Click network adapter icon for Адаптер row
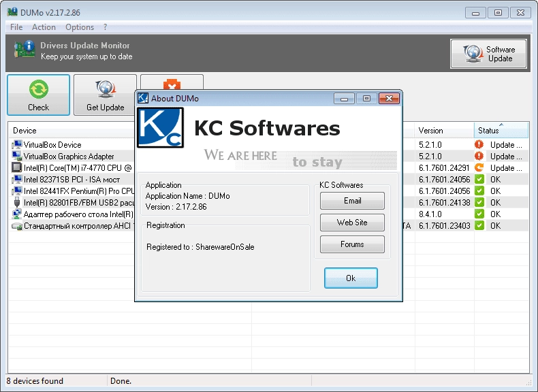 (16, 214)
